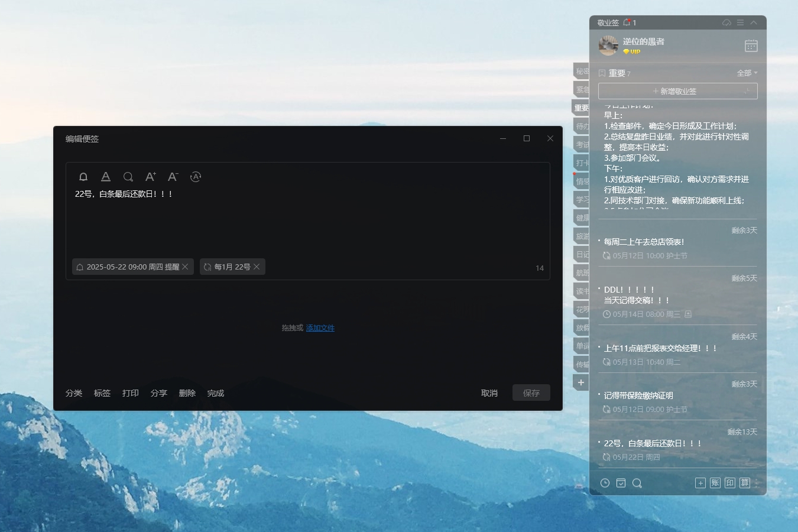
Task: Expand the 全部 filter dropdown
Action: point(747,73)
